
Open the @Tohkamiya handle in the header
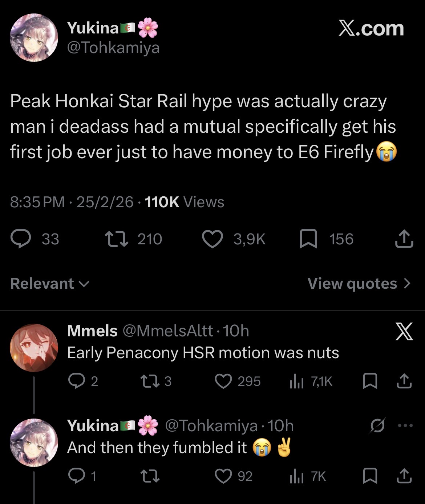pyautogui.click(x=113, y=48)
